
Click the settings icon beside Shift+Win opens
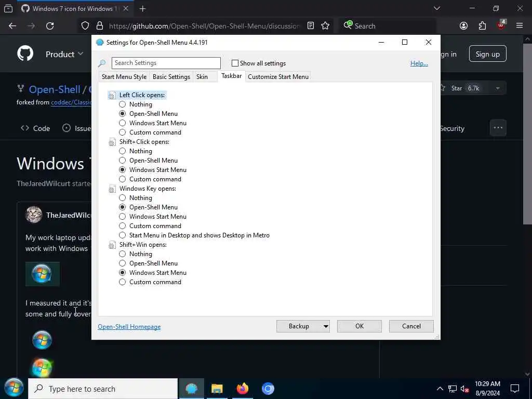[112, 245]
